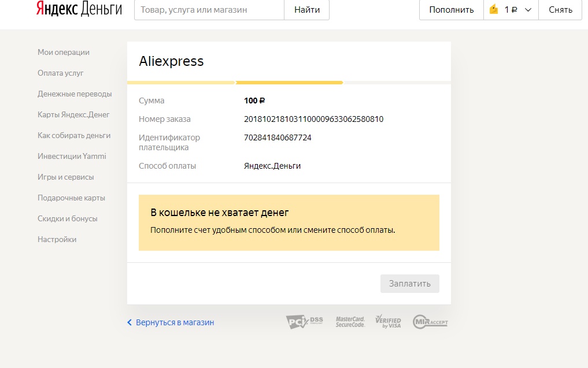Click the MasterCard SecureCode badge
Screen dimensions: 588x368
pyautogui.click(x=350, y=322)
